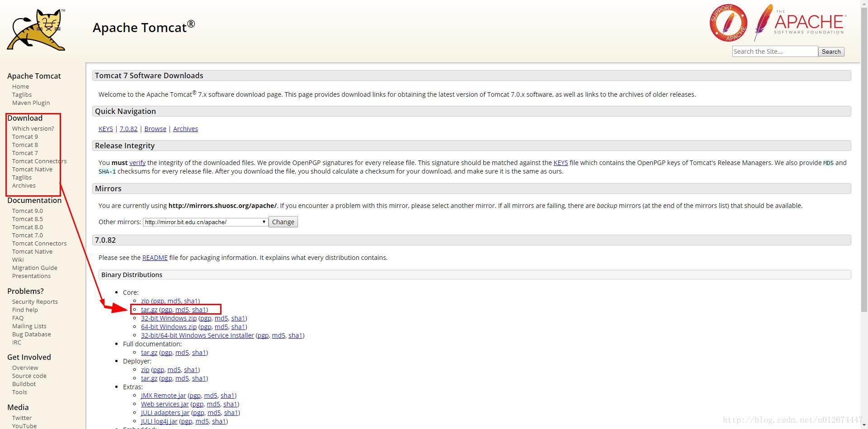Select Tomcat 9 under Download
868x429 pixels.
point(25,137)
